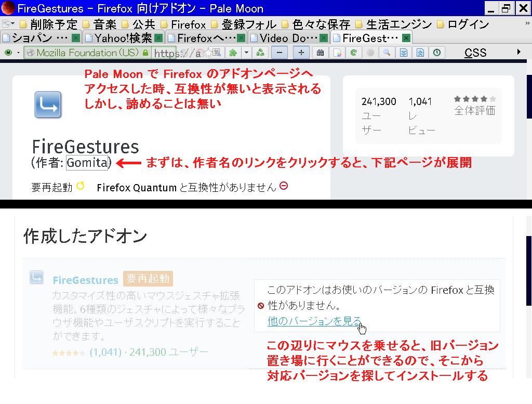Click the upper page vertical scrollbar thumb
Screen dimensions: 532x404
tap(529, 97)
